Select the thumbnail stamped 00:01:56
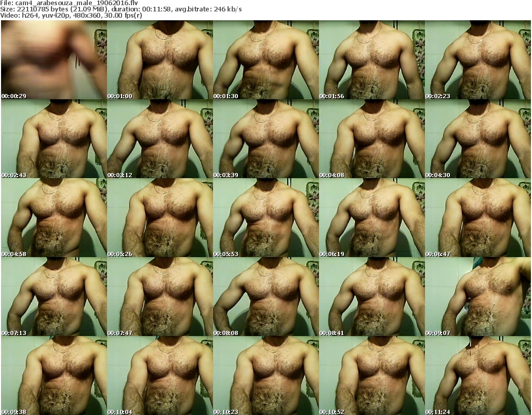This screenshot has height=415, width=532. (372, 60)
